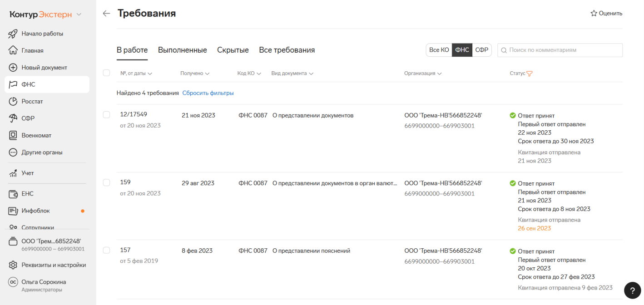Click the Поиск по комментариям search field
The width and height of the screenshot is (644, 305).
(563, 50)
